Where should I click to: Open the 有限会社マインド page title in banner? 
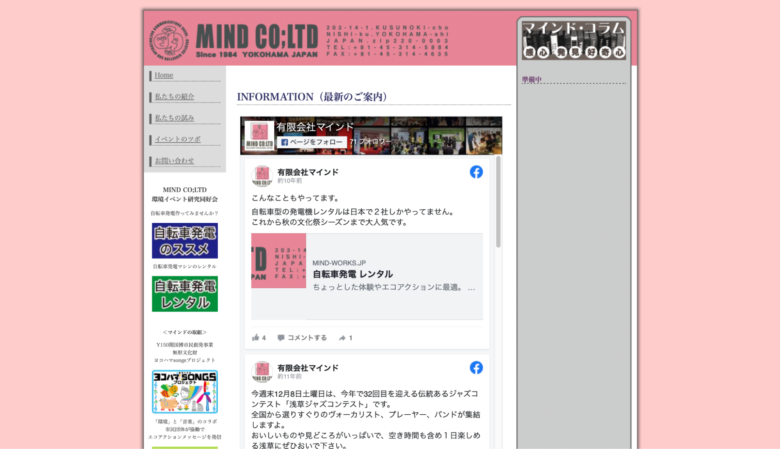pyautogui.click(x=315, y=127)
